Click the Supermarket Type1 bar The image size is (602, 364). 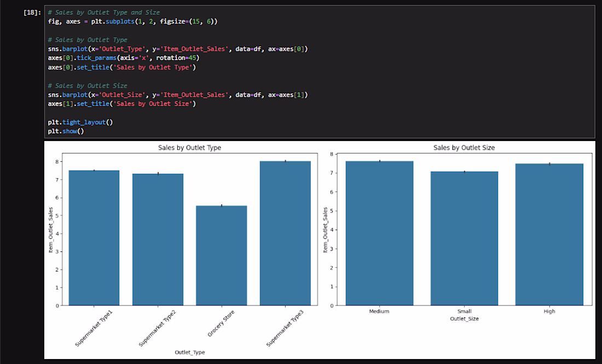94,238
